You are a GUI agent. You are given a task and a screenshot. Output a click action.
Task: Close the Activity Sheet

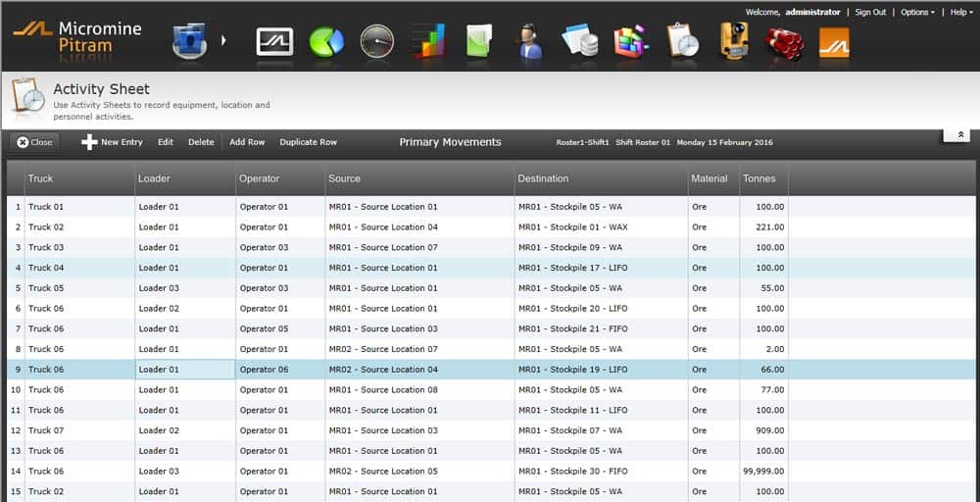[x=34, y=142]
